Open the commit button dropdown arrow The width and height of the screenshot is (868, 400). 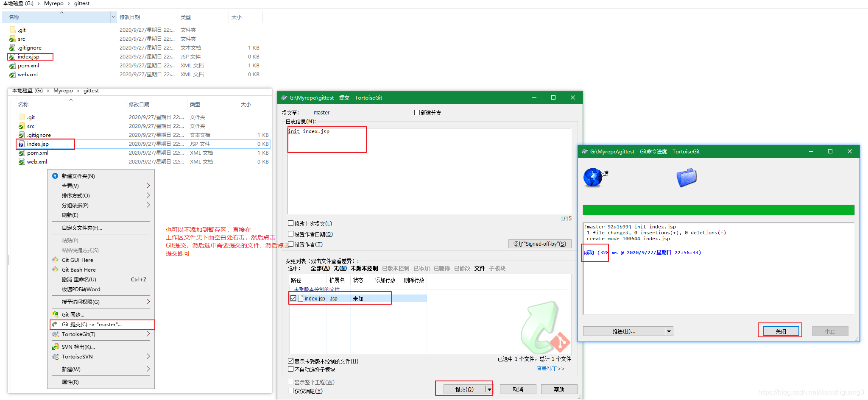coord(489,389)
